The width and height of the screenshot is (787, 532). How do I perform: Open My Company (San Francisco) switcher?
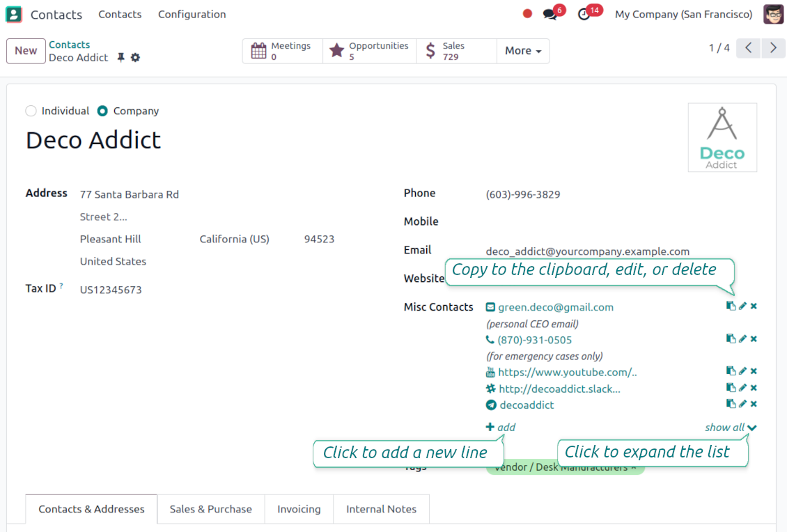[684, 14]
